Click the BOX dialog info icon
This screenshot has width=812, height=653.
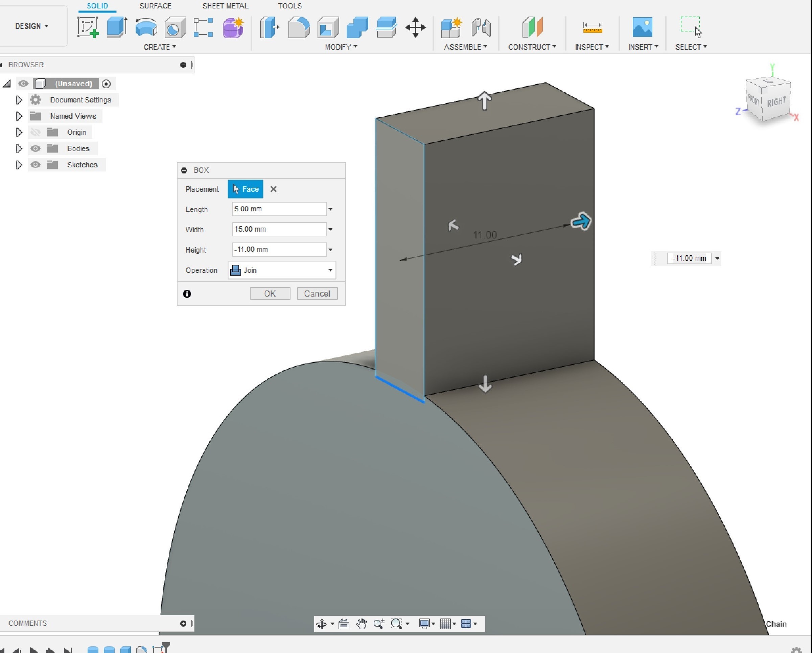pos(187,294)
